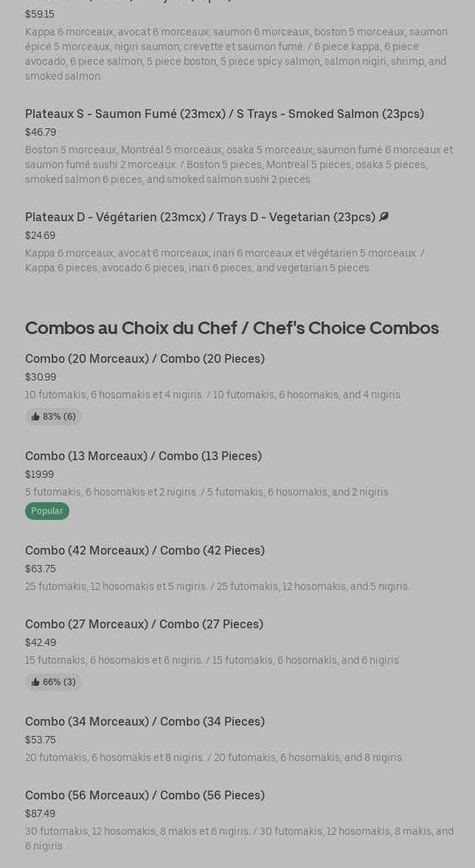Click the Chef's Choice Combos section heading
The height and width of the screenshot is (868, 475).
pos(232,327)
